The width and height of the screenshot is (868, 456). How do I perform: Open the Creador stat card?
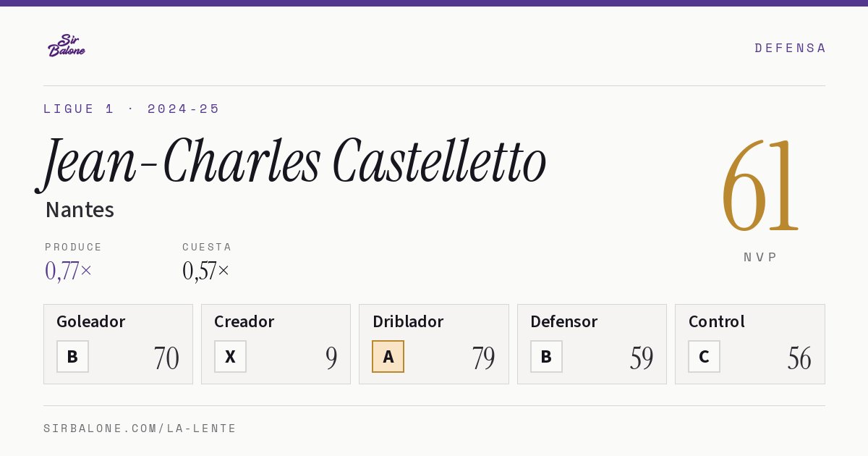(x=276, y=344)
